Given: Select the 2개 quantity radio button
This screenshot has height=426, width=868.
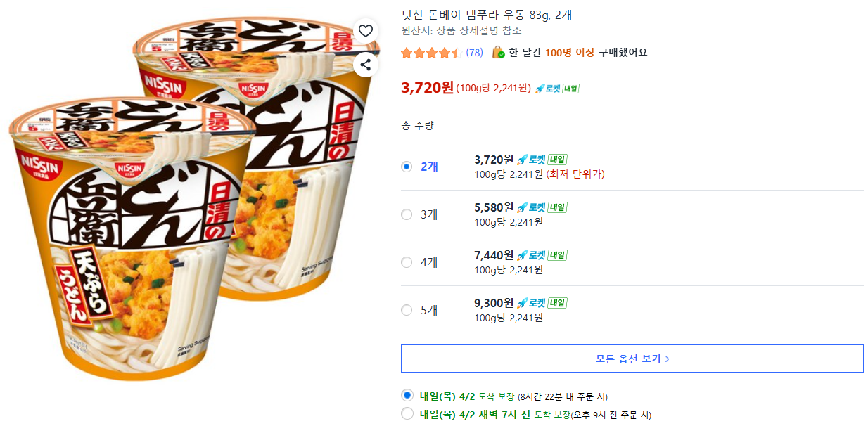Looking at the screenshot, I should [x=407, y=167].
